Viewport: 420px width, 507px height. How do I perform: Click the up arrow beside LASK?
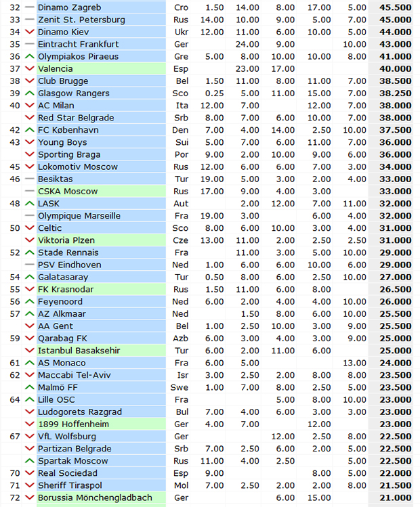point(29,203)
